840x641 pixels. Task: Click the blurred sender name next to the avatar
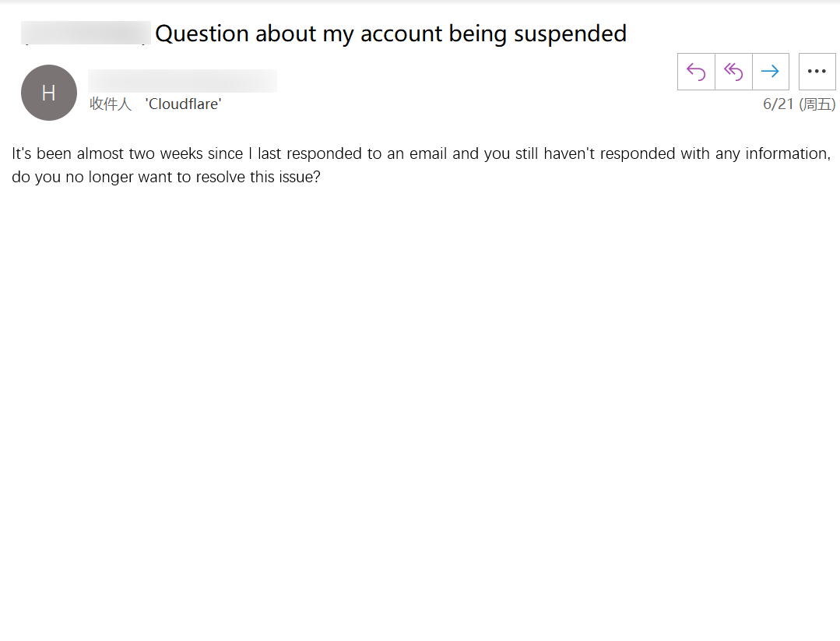(x=182, y=81)
